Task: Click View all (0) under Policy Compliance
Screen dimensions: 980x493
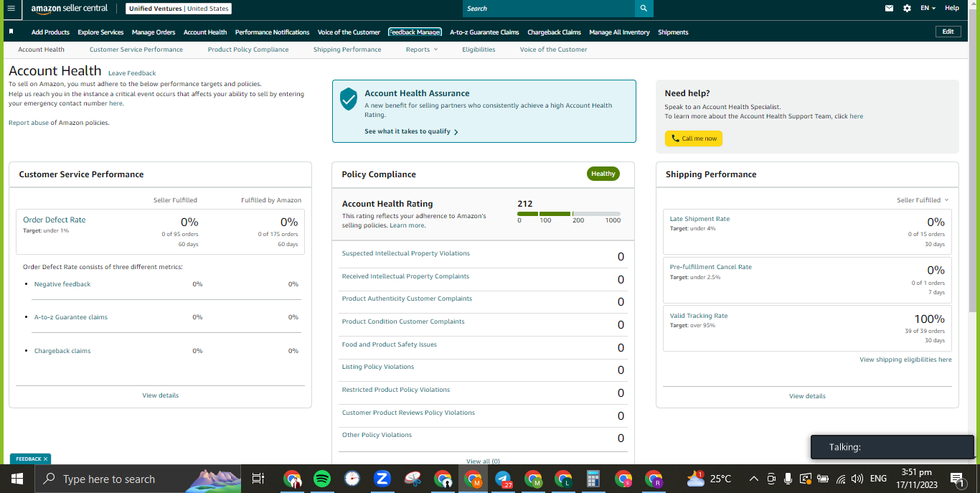Action: [483, 461]
